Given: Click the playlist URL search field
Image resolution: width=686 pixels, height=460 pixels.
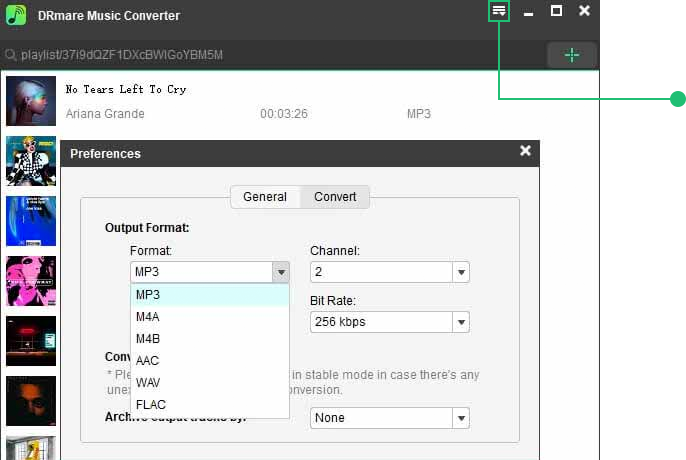Looking at the screenshot, I should coord(273,55).
